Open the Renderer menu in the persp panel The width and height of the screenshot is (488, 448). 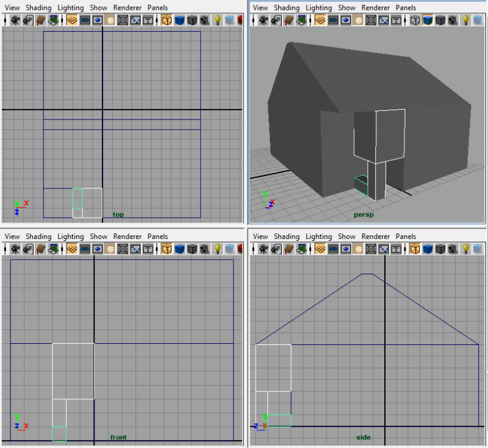(375, 7)
